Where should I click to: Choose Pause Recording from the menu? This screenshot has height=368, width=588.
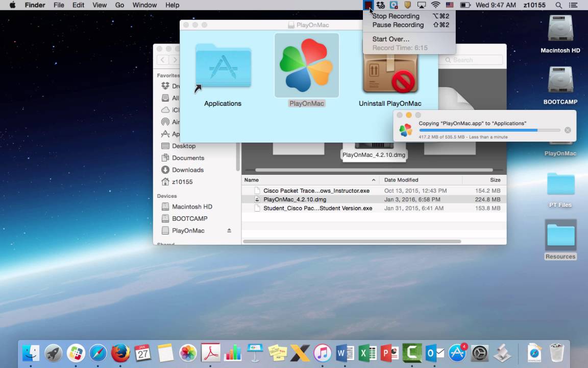point(409,25)
